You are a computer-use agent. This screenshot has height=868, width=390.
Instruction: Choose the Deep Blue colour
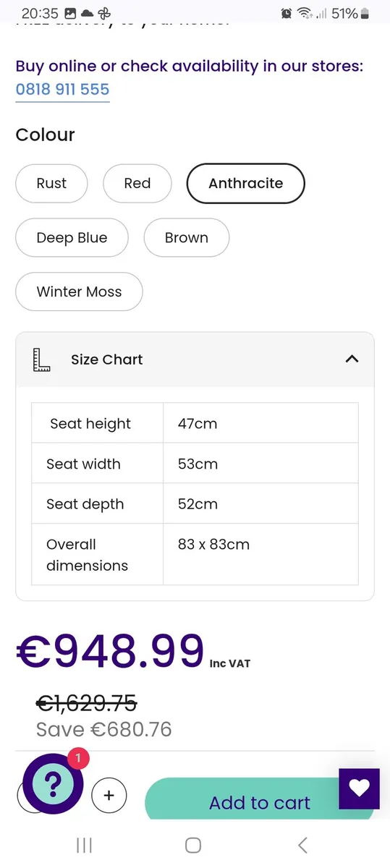(72, 237)
